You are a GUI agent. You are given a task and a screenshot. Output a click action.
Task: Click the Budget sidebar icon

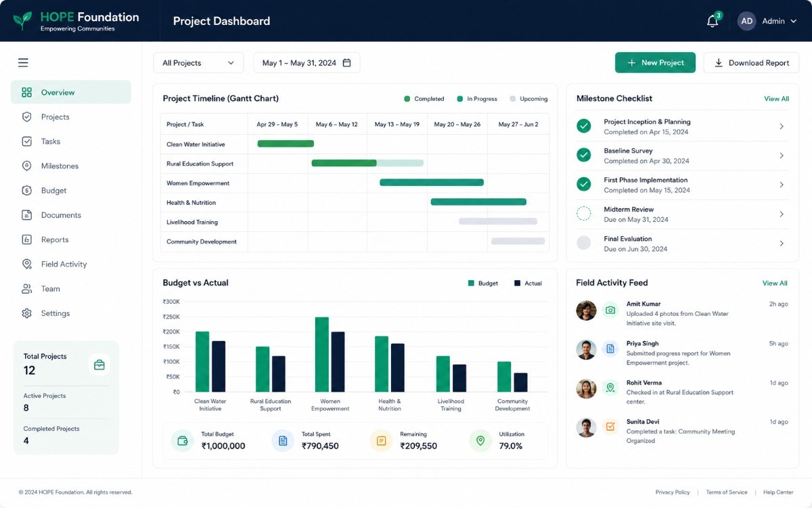click(27, 191)
